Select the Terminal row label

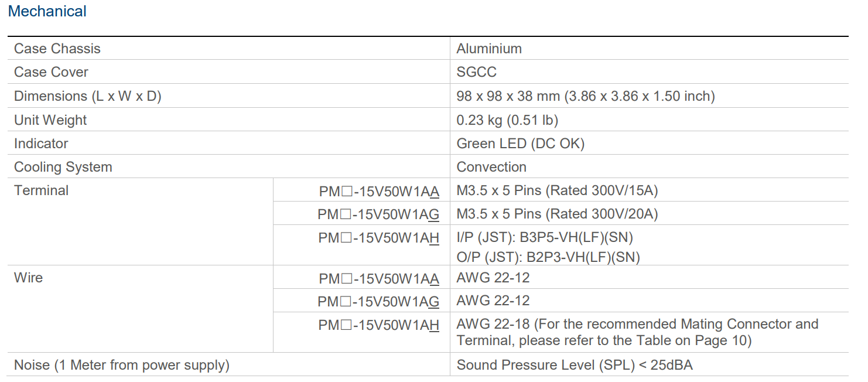point(41,190)
